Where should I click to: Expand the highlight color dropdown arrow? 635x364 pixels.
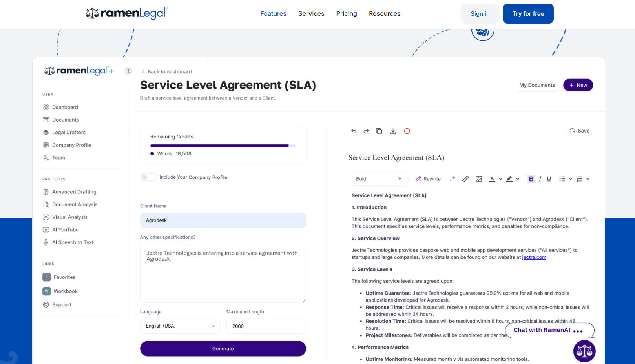518,179
